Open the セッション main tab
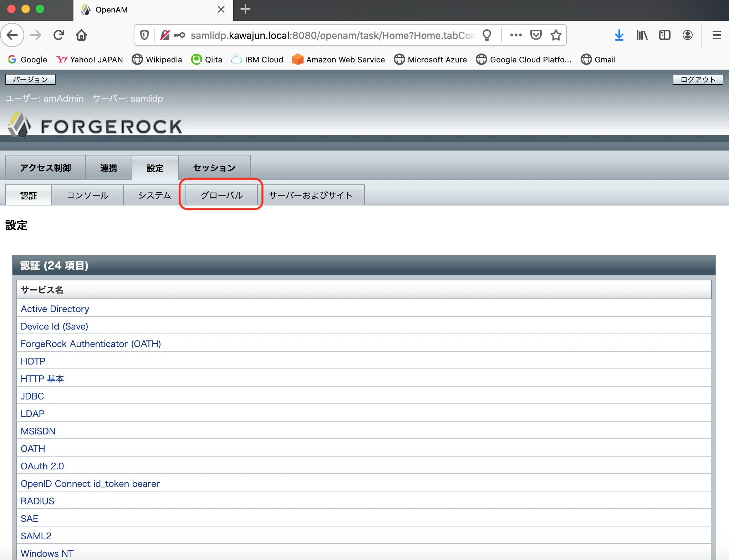The height and width of the screenshot is (560, 729). click(x=214, y=168)
